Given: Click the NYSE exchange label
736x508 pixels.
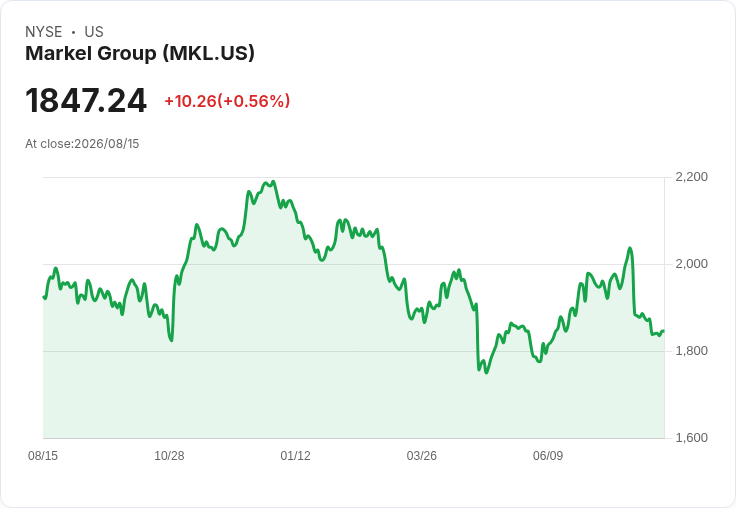Looking at the screenshot, I should (44, 32).
